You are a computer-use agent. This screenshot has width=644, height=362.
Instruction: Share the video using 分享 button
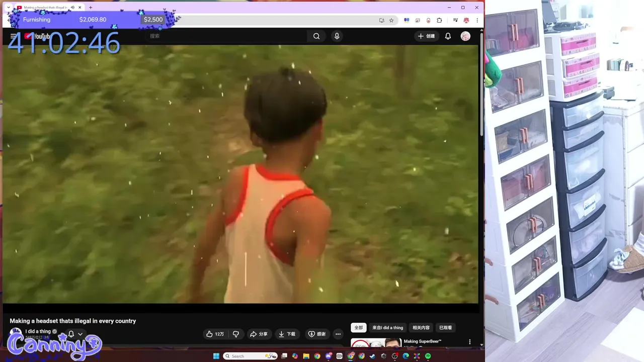(x=259, y=334)
